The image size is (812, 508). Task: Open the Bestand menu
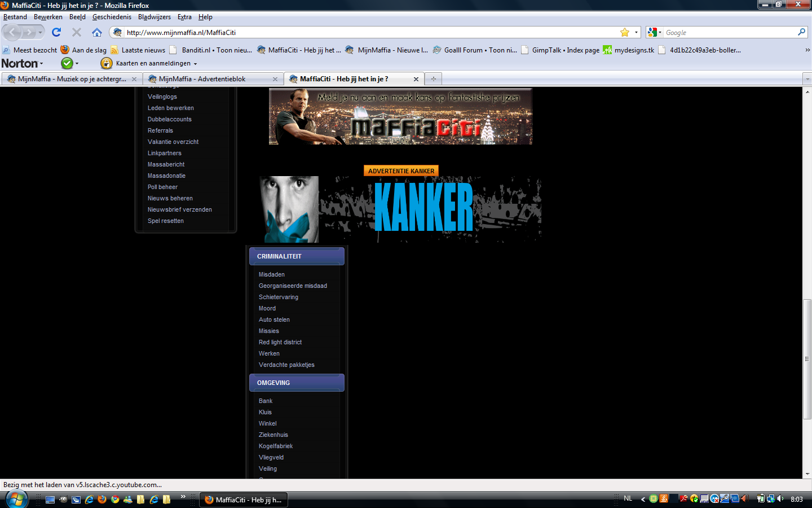tap(15, 17)
